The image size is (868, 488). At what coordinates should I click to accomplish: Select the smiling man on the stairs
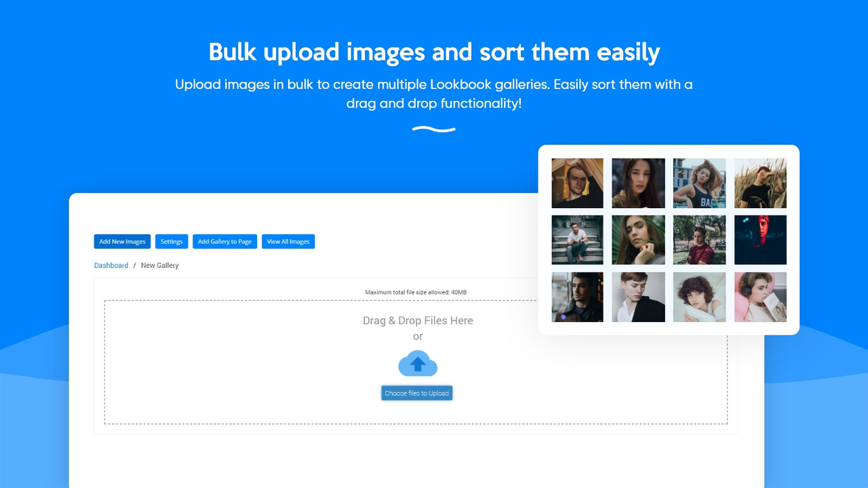coord(699,240)
